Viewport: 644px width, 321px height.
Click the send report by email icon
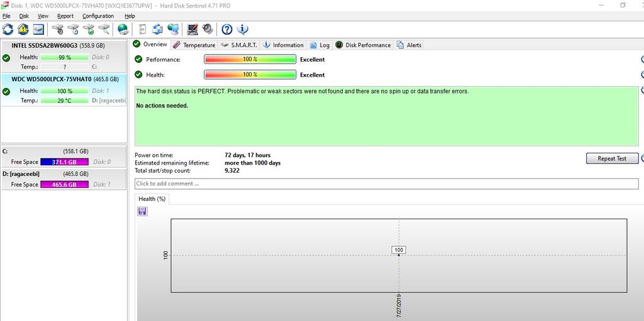coord(158,29)
